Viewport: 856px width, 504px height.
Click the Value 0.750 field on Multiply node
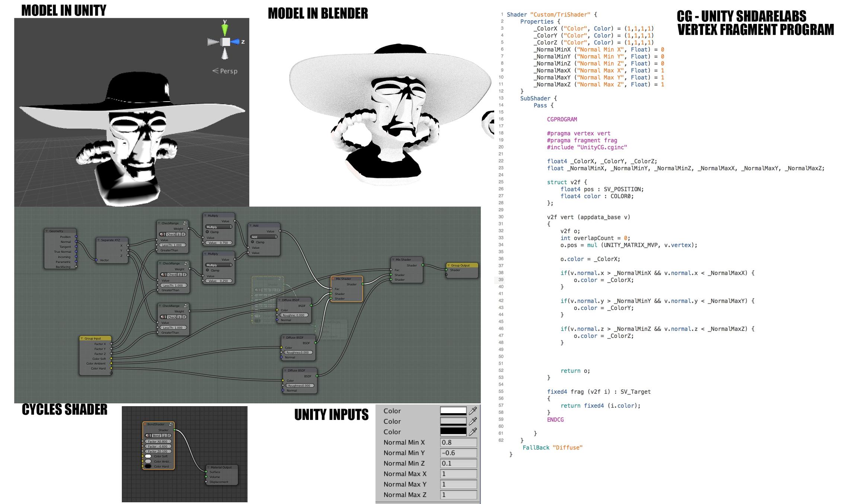click(218, 243)
